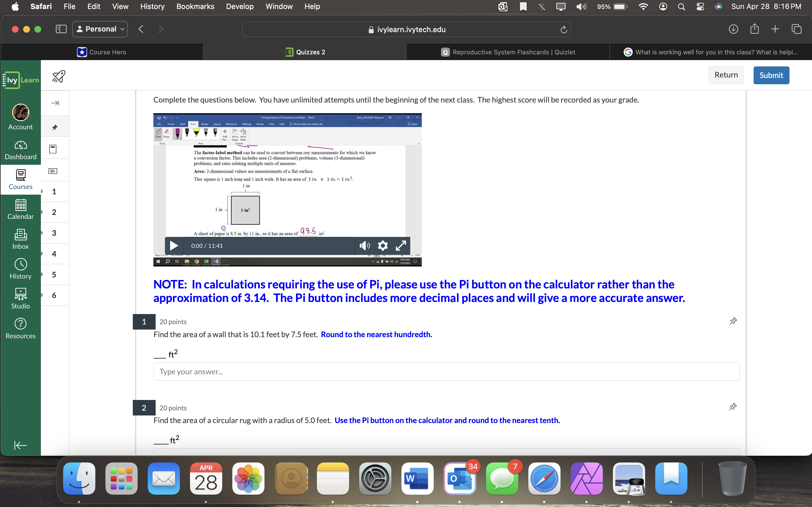Click the answer field for question 1
This screenshot has width=812, height=507.
tap(446, 371)
